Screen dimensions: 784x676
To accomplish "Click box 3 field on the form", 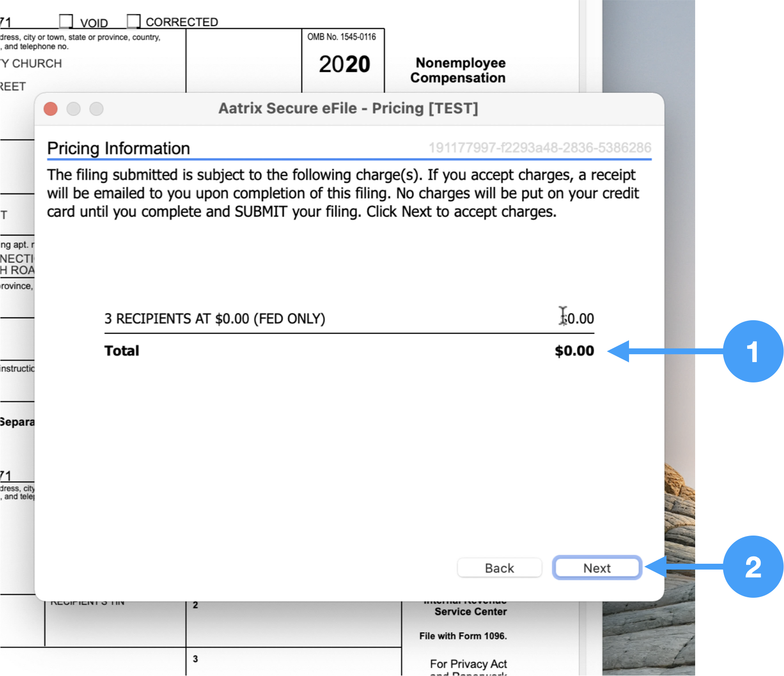I will point(293,662).
